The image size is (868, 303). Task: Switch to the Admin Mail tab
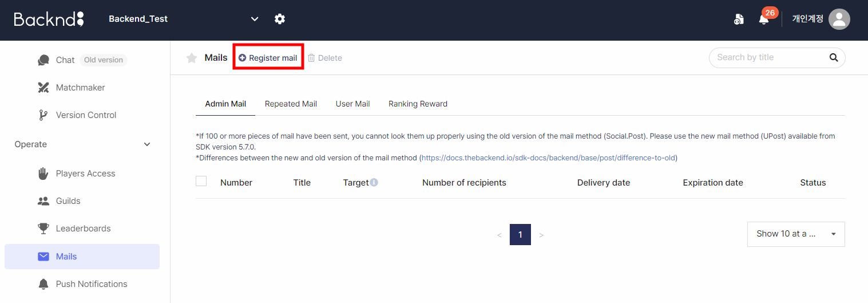[x=225, y=104]
